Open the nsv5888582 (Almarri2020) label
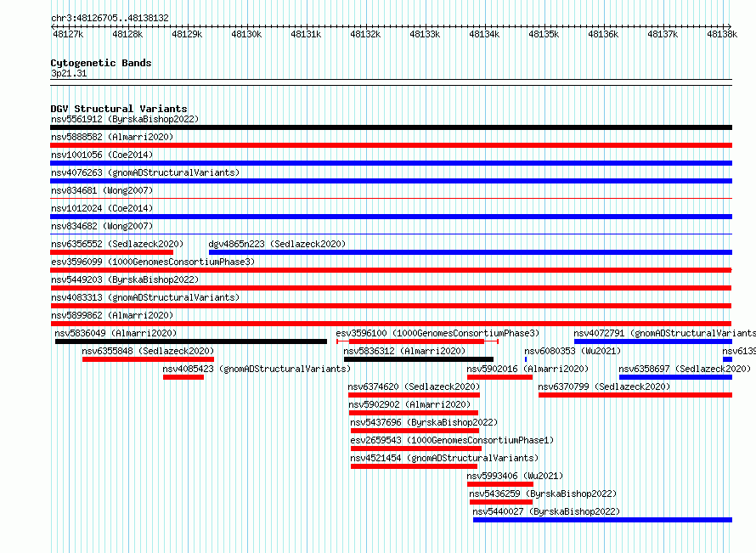This screenshot has height=553, width=756. 112,137
